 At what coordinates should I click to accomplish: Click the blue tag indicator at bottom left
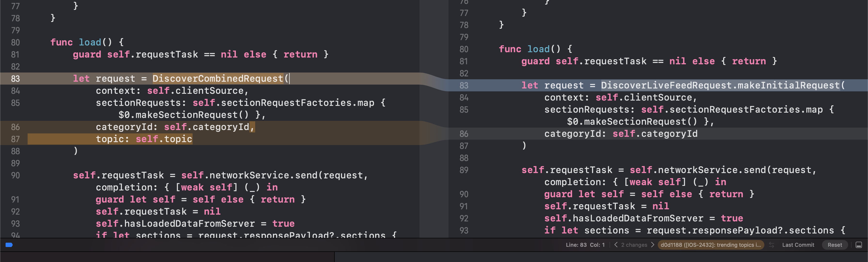tap(9, 245)
